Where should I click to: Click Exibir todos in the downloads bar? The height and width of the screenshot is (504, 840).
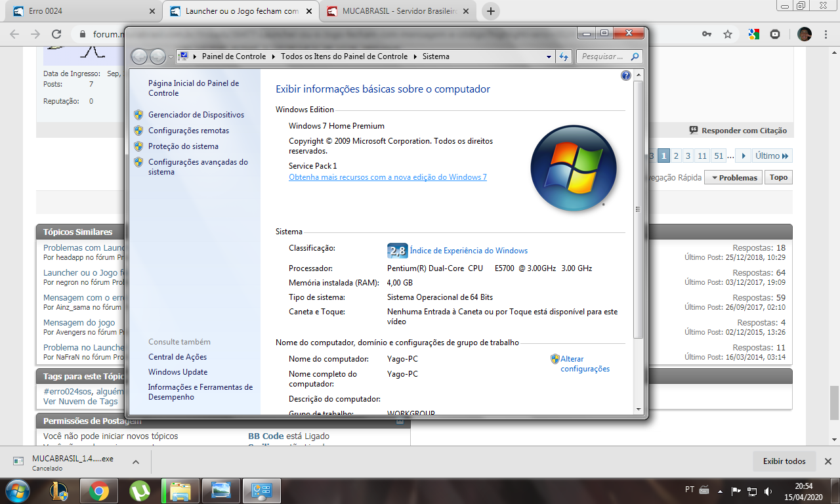tap(784, 461)
